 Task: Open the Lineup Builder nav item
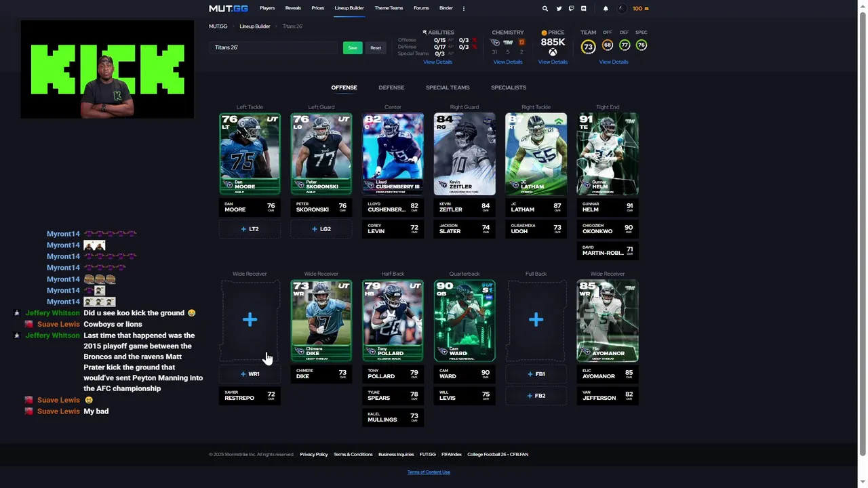pos(349,8)
